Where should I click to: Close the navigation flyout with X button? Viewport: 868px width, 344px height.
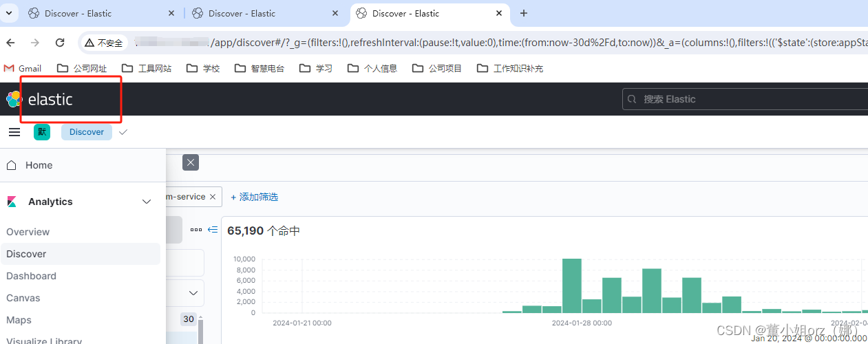[x=191, y=162]
